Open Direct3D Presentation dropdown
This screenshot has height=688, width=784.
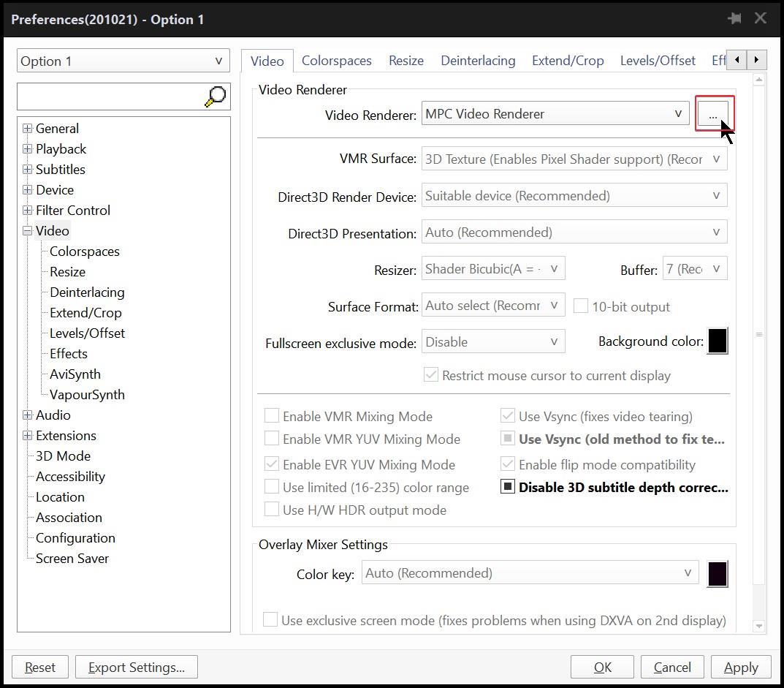(x=574, y=233)
